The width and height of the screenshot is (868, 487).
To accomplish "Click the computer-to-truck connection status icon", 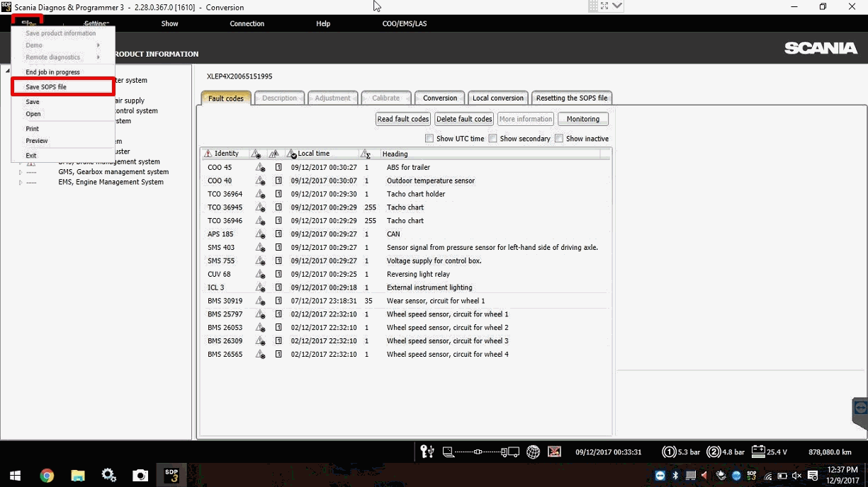I will pos(480,452).
